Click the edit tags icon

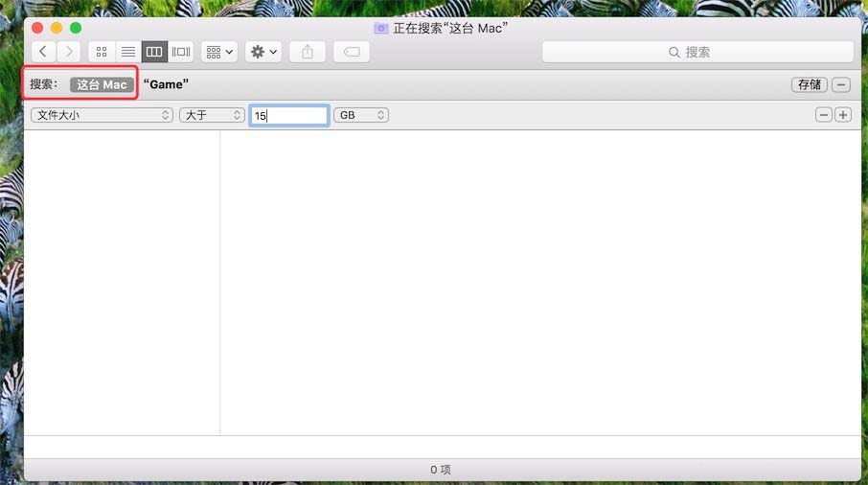(x=352, y=52)
